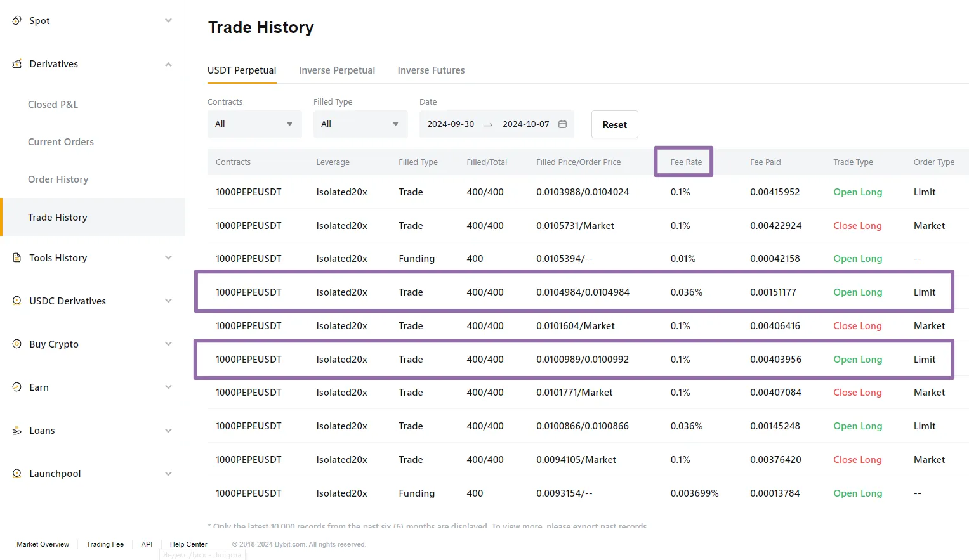Collapse the Derivatives menu chevron
The width and height of the screenshot is (969, 560).
click(x=168, y=64)
